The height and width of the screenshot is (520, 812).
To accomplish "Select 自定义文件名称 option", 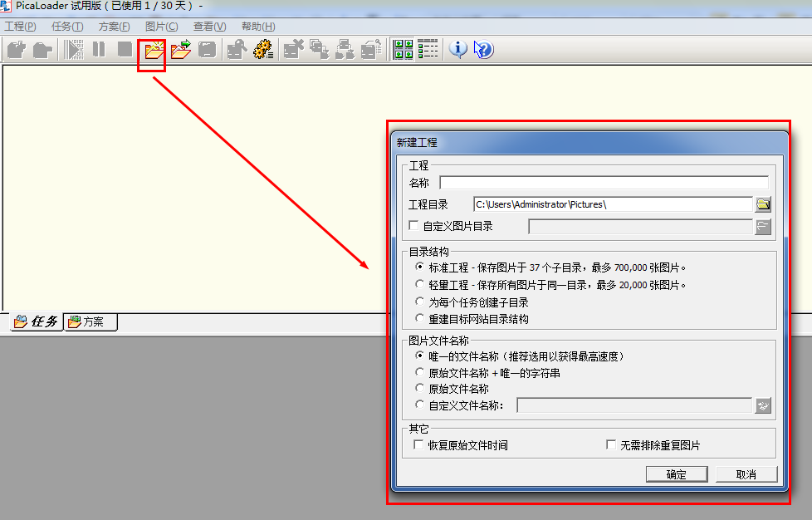I will (419, 405).
